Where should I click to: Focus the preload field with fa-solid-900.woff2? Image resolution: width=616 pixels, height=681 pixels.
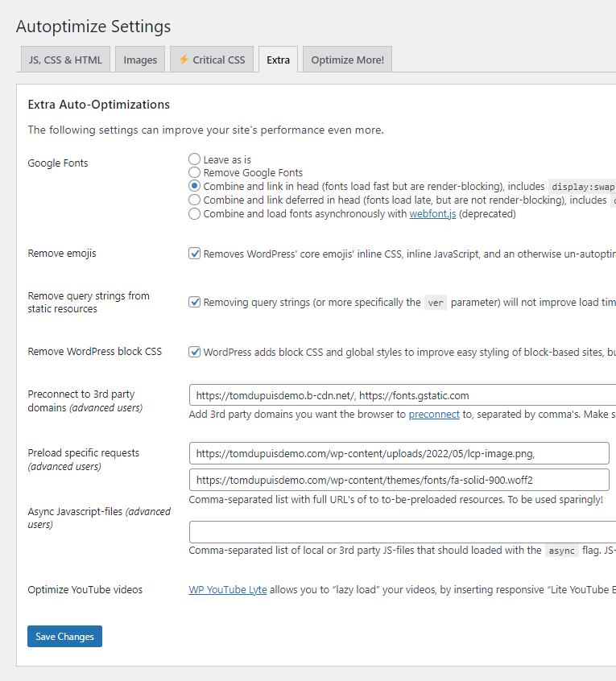pos(399,480)
